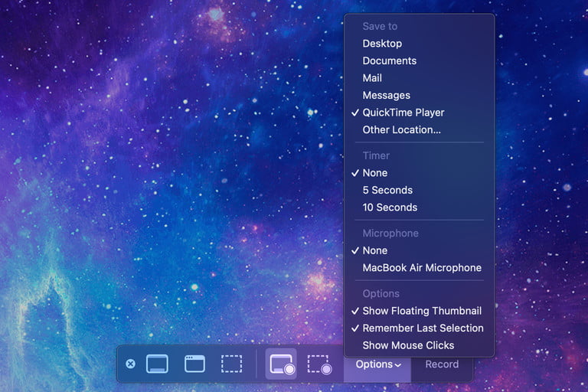This screenshot has height=392, width=588.
Task: Set save location to Documents
Action: pos(389,60)
